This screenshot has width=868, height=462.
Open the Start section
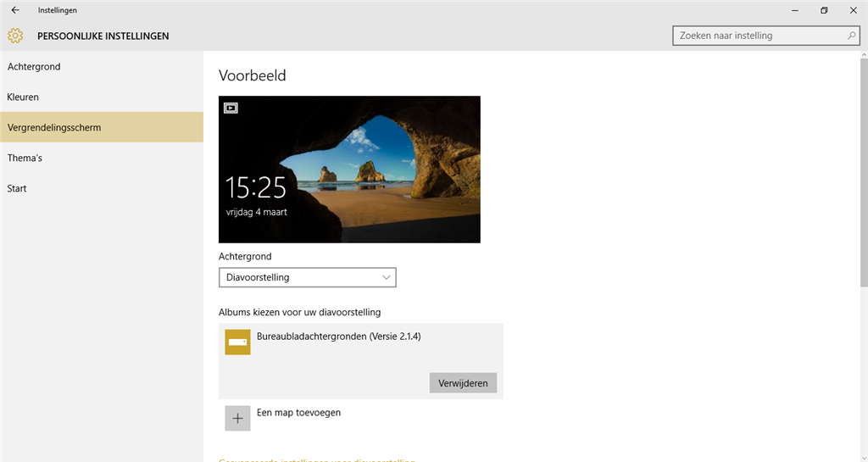point(102,188)
